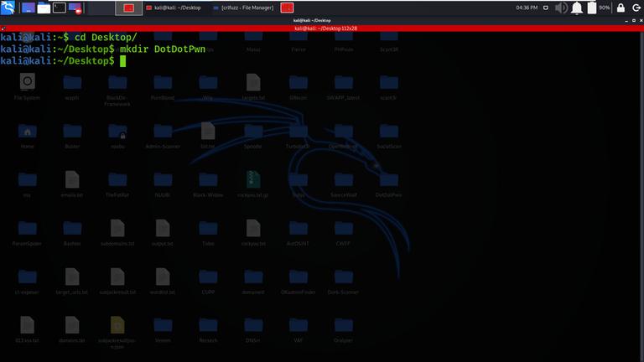
Task: Open the Terminator group icon in red bar
Action: pos(3,28)
